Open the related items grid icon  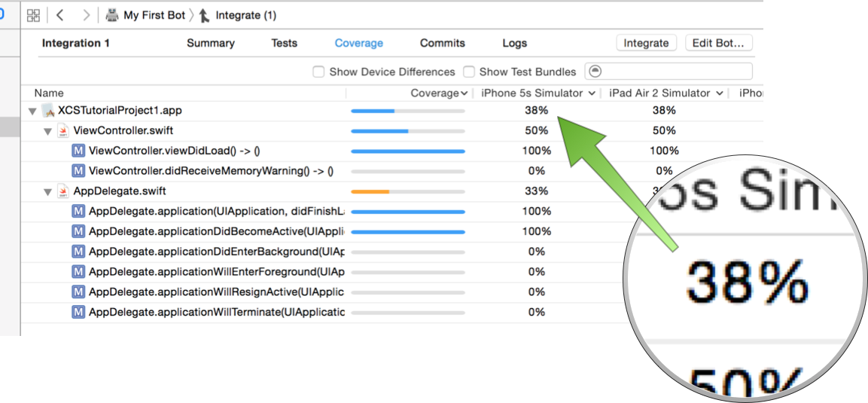33,16
